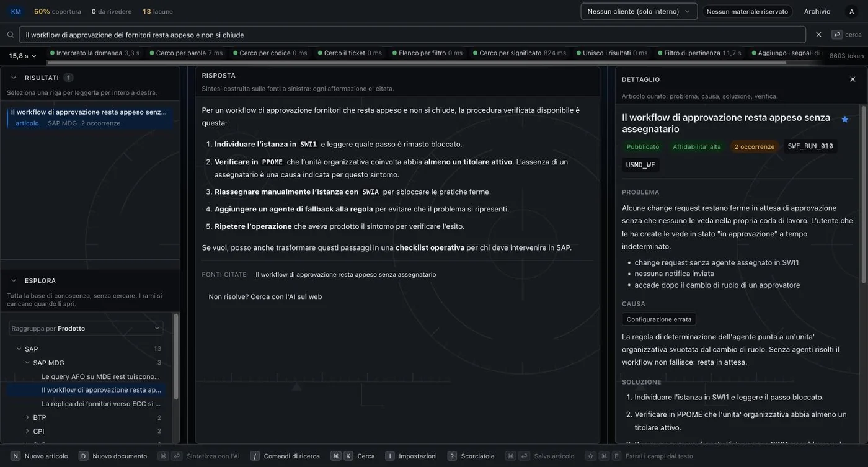Click the 'Interpreto la domanda' pipeline step
This screenshot has height=467, width=868.
pyautogui.click(x=94, y=53)
